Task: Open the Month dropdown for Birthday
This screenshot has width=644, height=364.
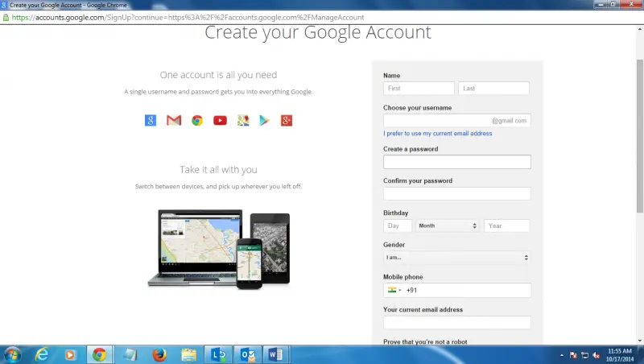Action: click(x=448, y=225)
